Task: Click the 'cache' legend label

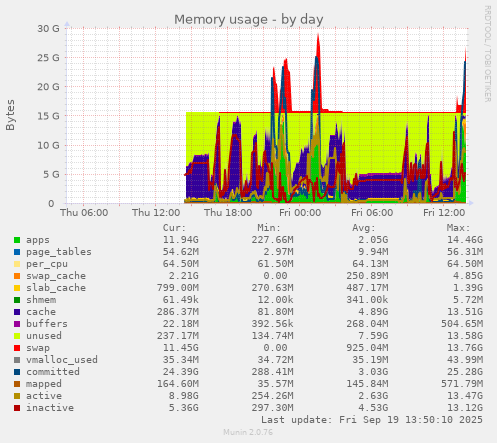Action: click(41, 312)
